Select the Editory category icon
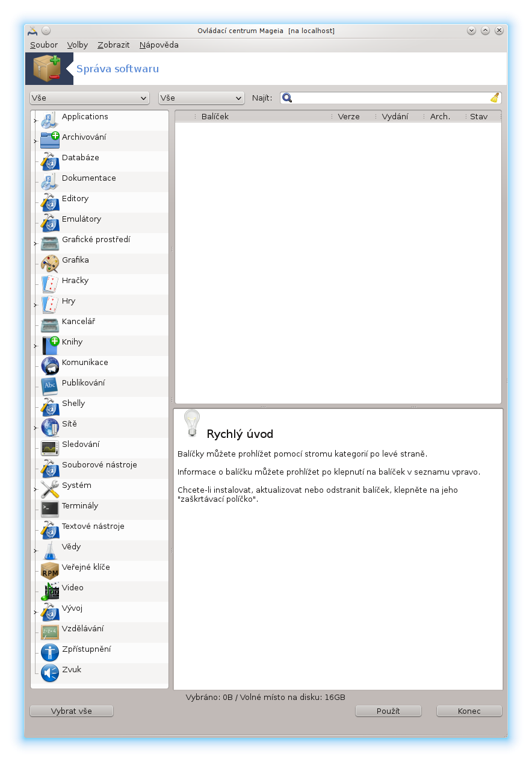The image size is (532, 762). (x=50, y=202)
